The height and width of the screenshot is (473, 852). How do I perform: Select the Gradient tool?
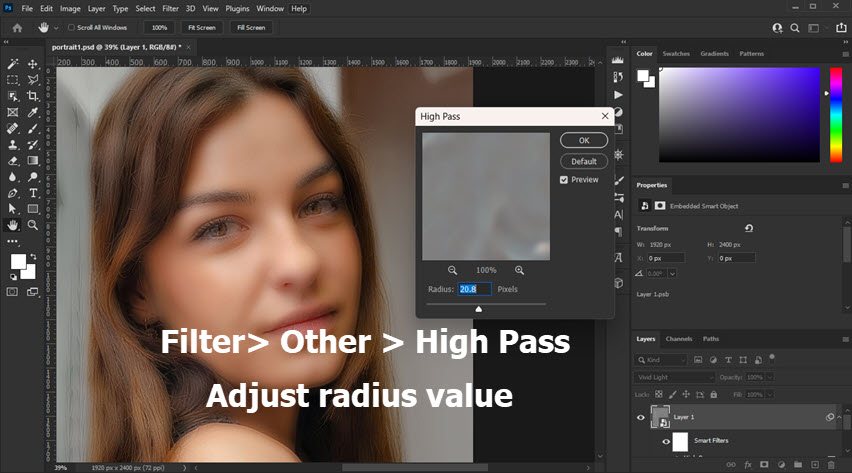pos(33,161)
